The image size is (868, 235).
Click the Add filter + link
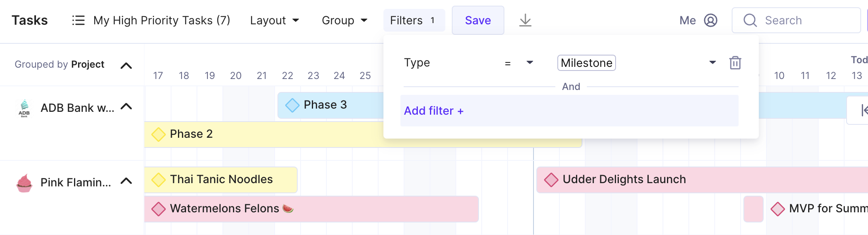click(434, 111)
